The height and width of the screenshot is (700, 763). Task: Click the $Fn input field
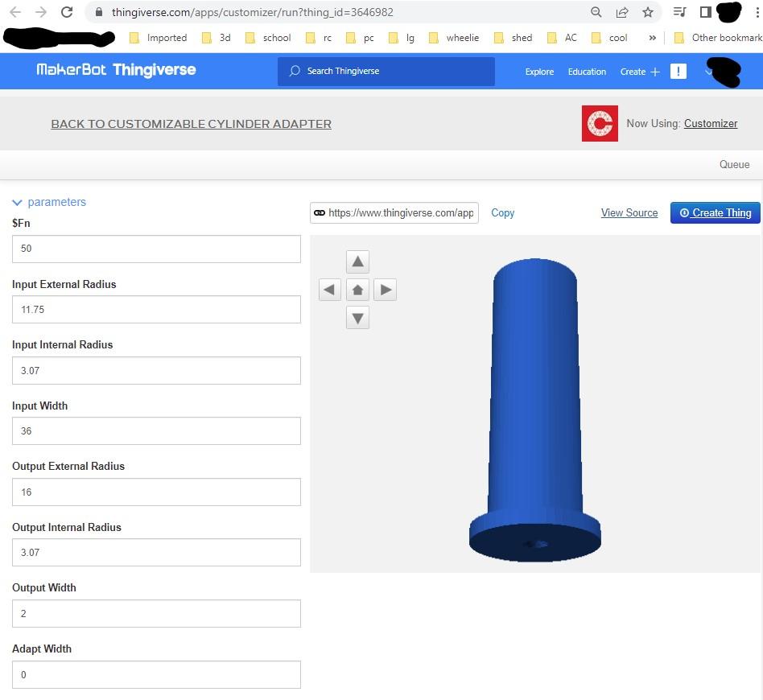point(156,249)
